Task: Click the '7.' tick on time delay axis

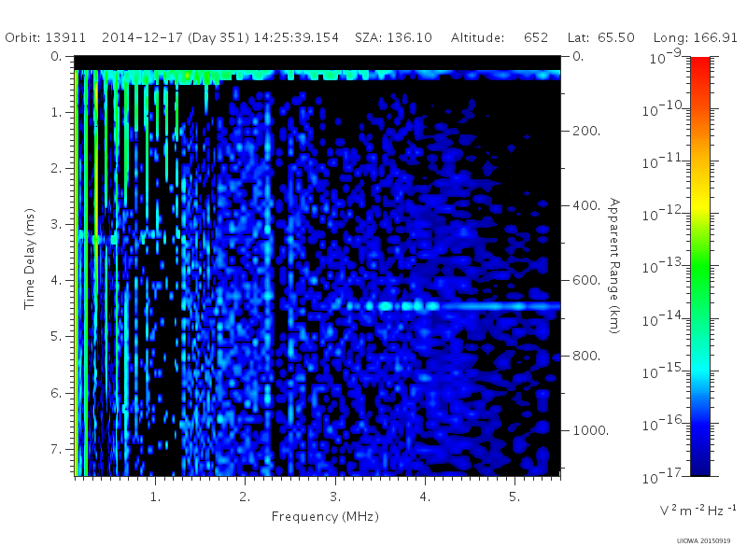Action: tap(56, 449)
